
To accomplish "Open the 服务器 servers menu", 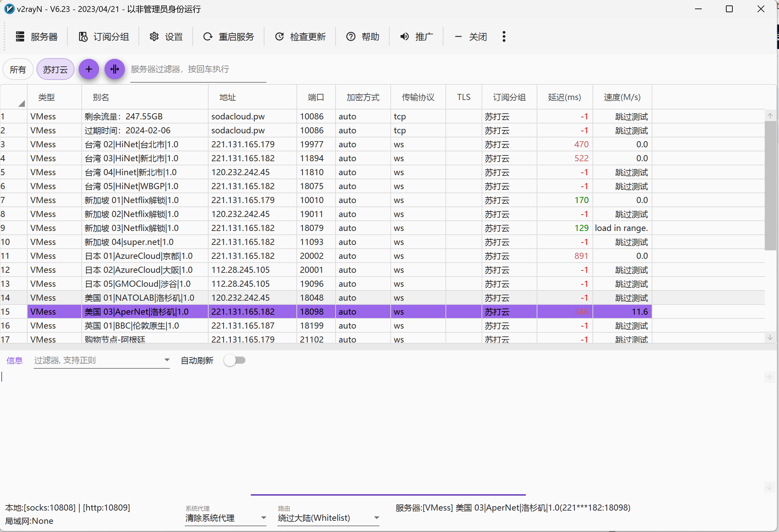I will [37, 36].
